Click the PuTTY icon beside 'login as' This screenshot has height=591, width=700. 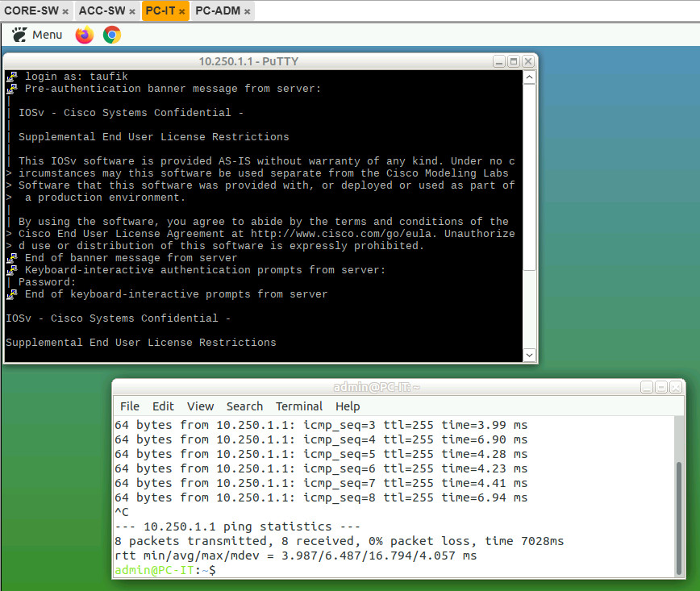tap(12, 77)
